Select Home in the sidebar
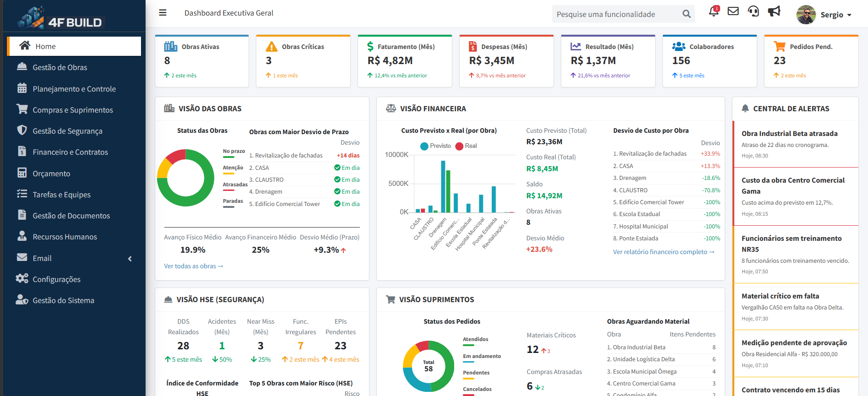The height and width of the screenshot is (396, 868). click(74, 46)
